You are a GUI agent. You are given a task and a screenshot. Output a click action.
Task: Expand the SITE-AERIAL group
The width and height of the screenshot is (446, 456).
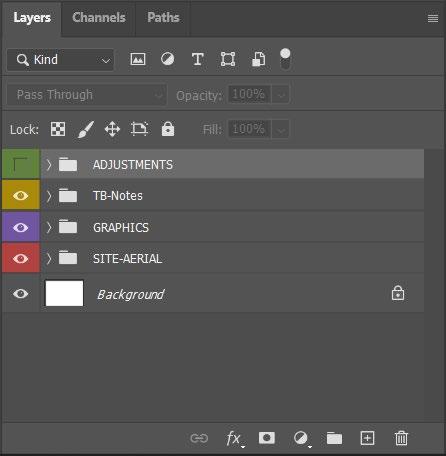[x=49, y=259]
